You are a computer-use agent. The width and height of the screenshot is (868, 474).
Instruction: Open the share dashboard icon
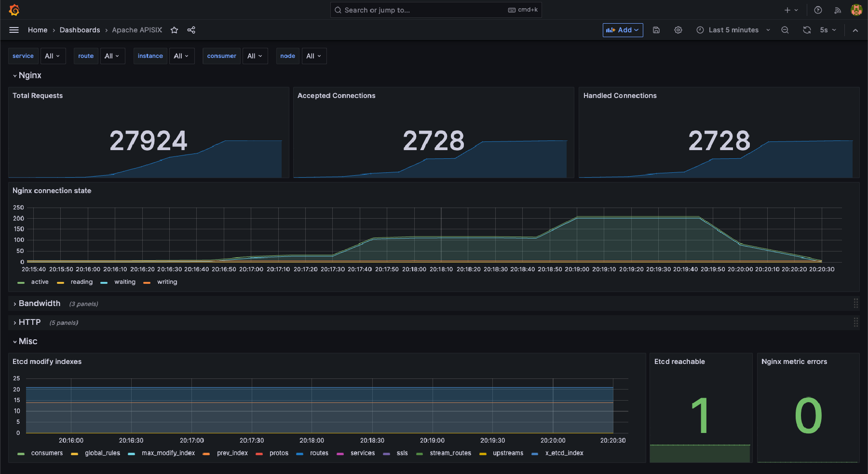click(191, 30)
